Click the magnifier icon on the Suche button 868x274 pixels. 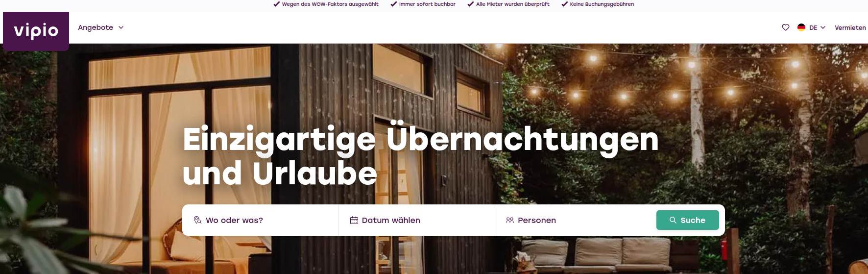click(x=673, y=220)
